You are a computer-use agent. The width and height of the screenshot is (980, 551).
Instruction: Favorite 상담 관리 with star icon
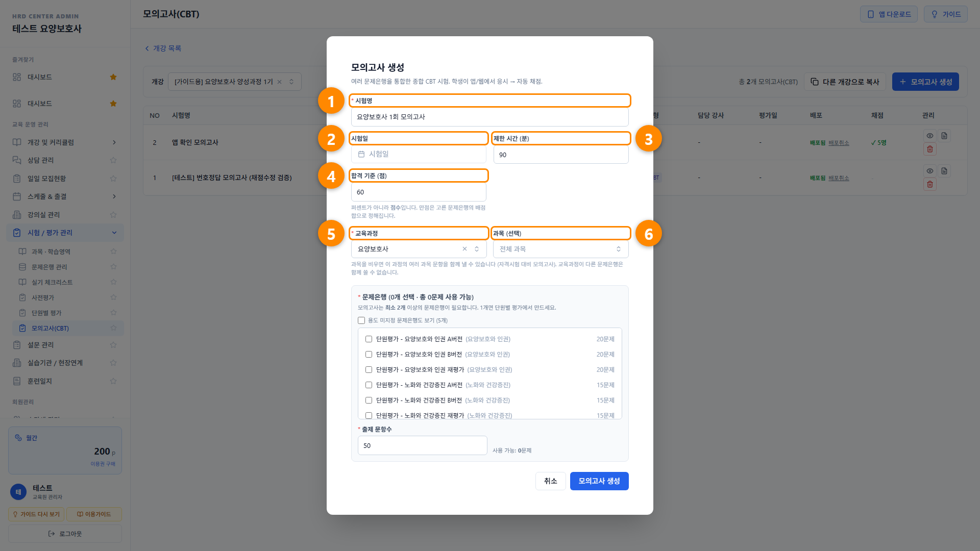pyautogui.click(x=113, y=160)
